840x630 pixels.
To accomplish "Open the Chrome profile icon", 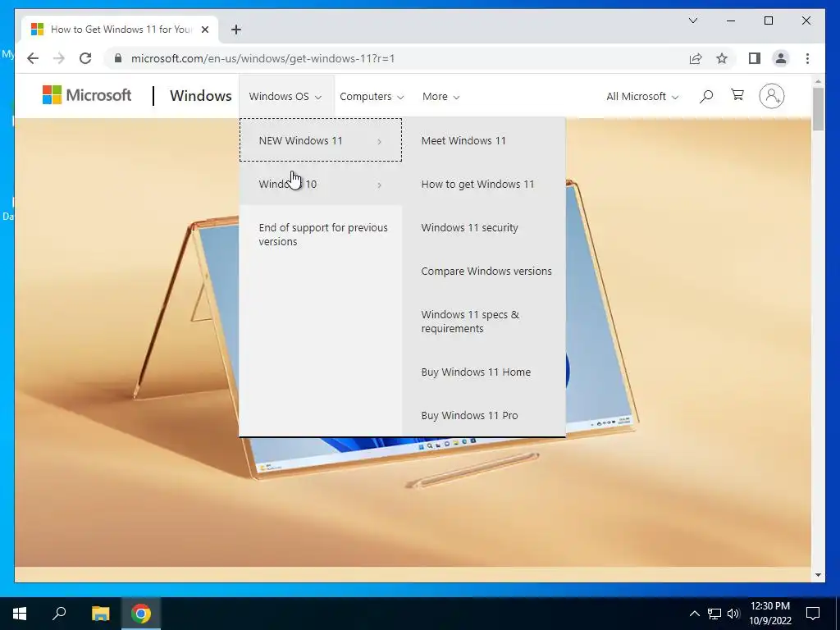I will [x=781, y=58].
